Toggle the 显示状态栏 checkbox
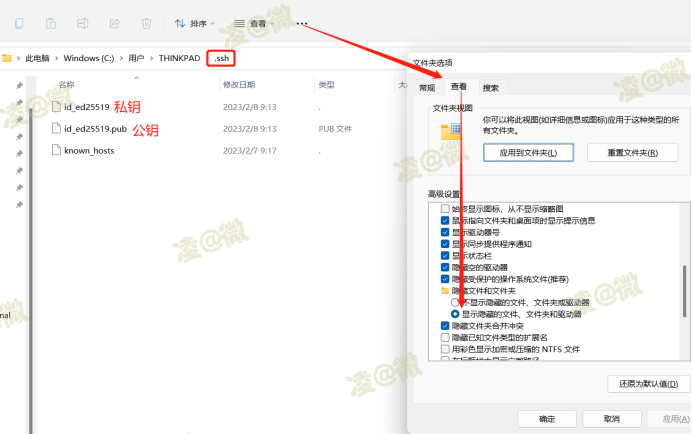This screenshot has height=434, width=692. tap(445, 256)
